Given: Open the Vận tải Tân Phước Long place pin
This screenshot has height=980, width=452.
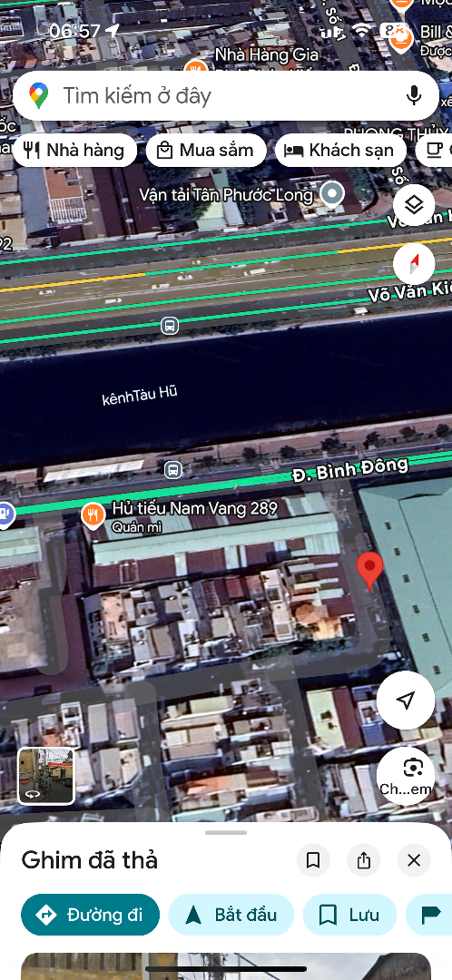Looking at the screenshot, I should (332, 195).
